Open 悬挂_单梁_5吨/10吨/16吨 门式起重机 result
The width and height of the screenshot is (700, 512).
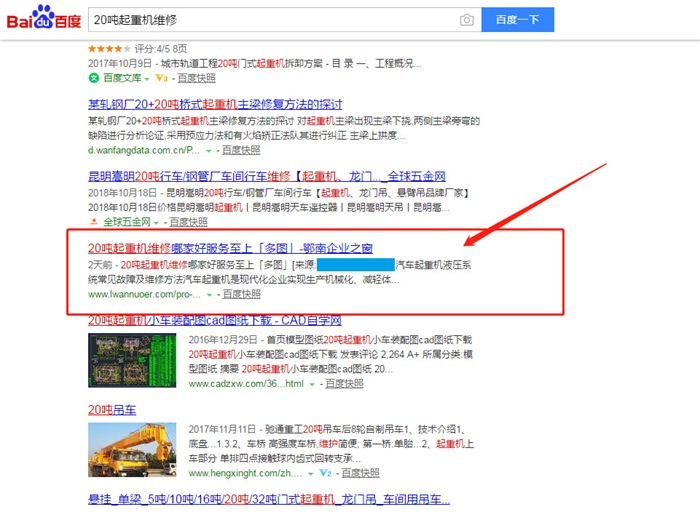coord(269,500)
